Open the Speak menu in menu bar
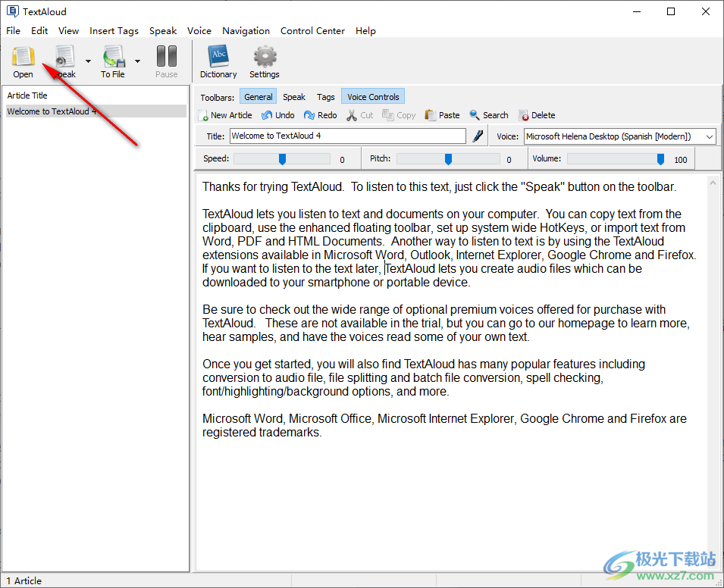The width and height of the screenshot is (724, 588). click(163, 31)
